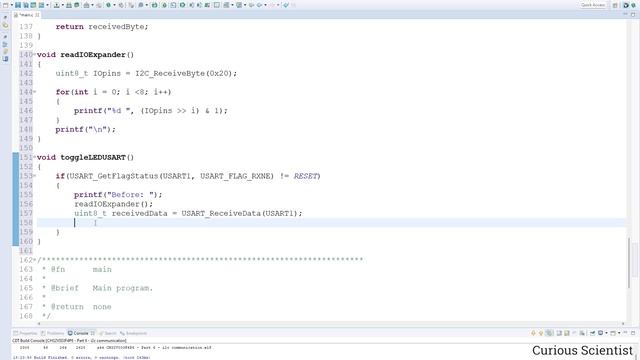The image size is (640, 360).
Task: Open the Display Selected Console dropdown arrow
Action: pyautogui.click(x=606, y=333)
